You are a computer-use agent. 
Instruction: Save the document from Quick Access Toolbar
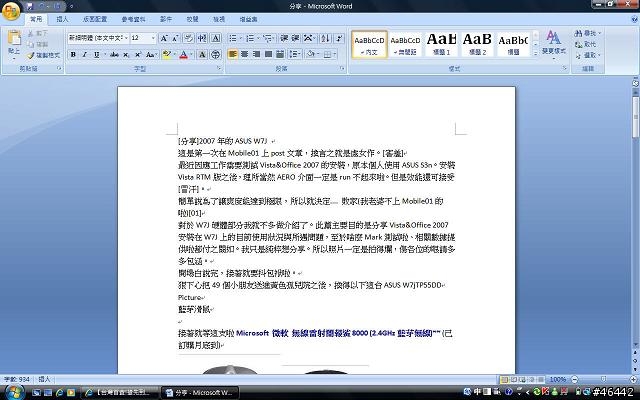(29, 6)
